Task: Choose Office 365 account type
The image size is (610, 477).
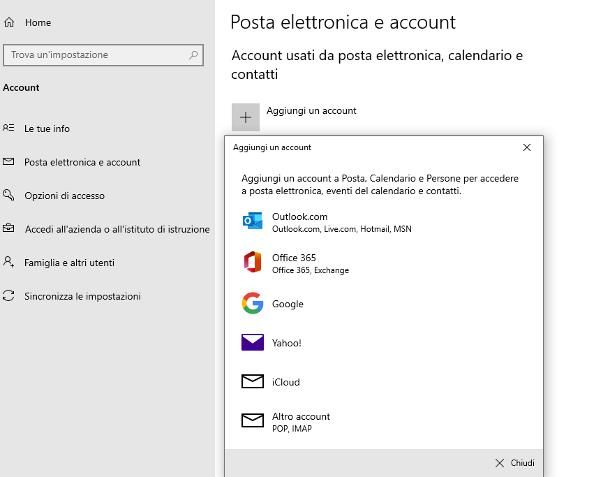Action: pyautogui.click(x=383, y=263)
